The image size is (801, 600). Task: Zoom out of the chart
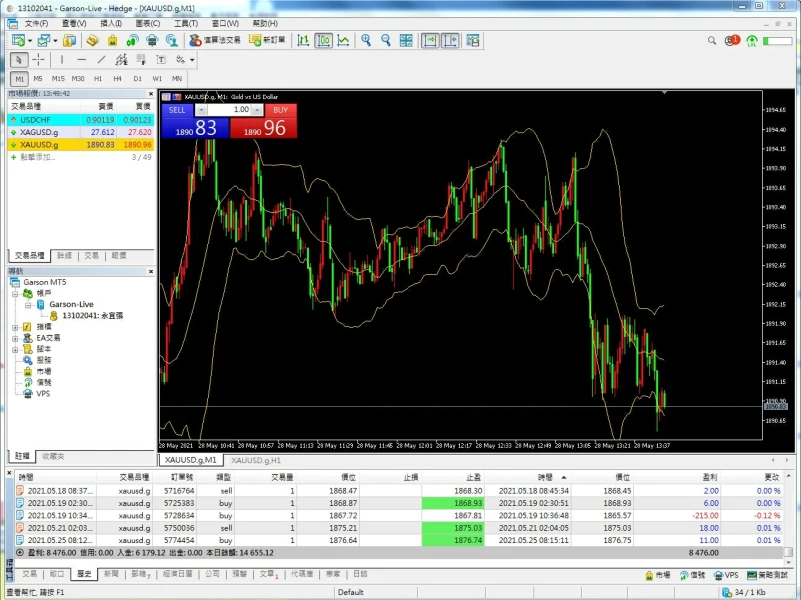coord(385,41)
